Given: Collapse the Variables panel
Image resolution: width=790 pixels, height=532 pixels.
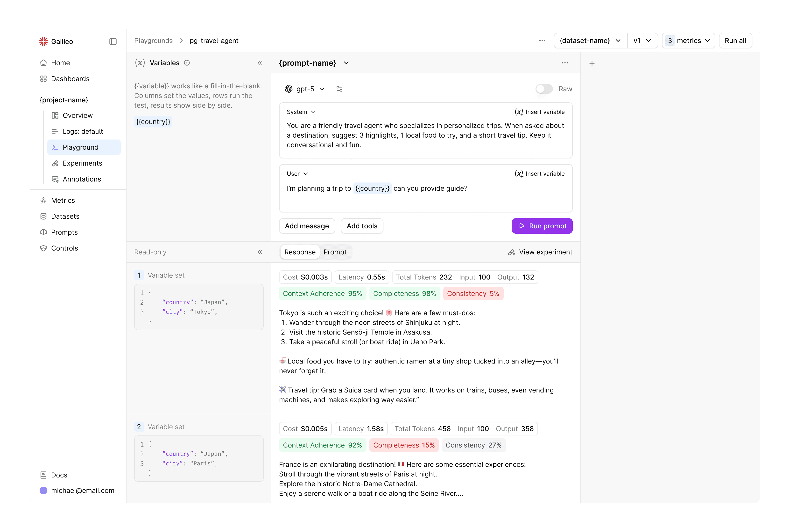Looking at the screenshot, I should tap(260, 63).
